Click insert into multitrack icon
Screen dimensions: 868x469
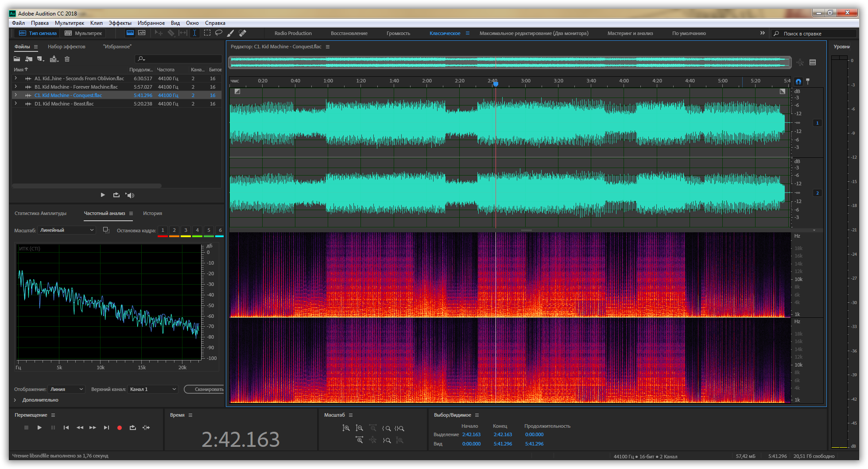[x=54, y=59]
